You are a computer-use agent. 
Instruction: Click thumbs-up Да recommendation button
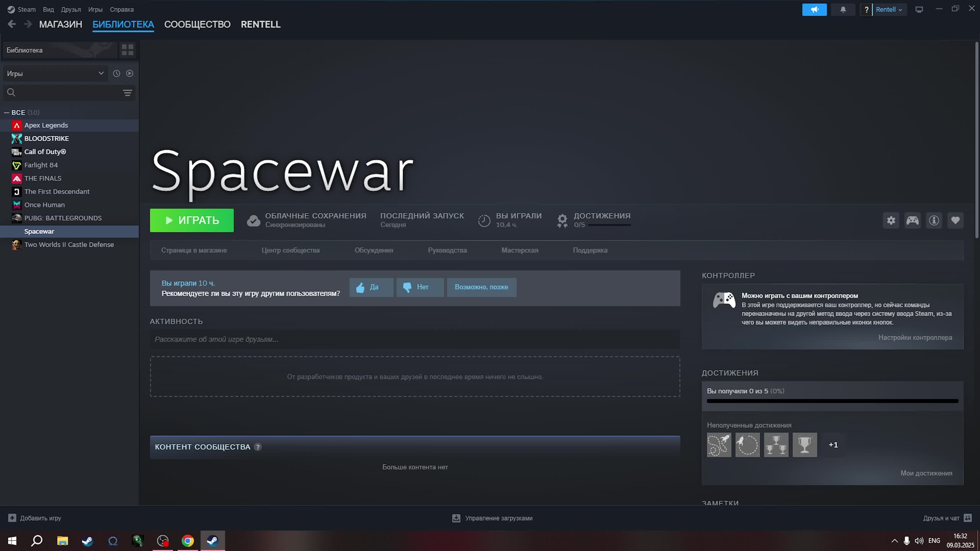click(371, 287)
